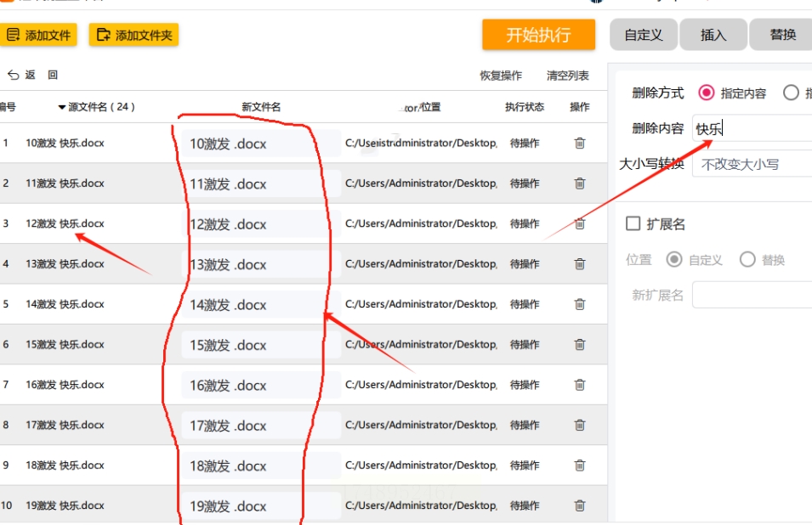The width and height of the screenshot is (812, 525).
Task: Select source file 16激发 快乐.docx
Action: point(65,385)
